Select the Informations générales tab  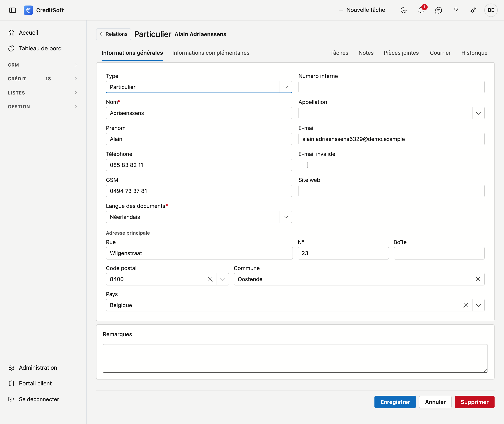pyautogui.click(x=132, y=53)
